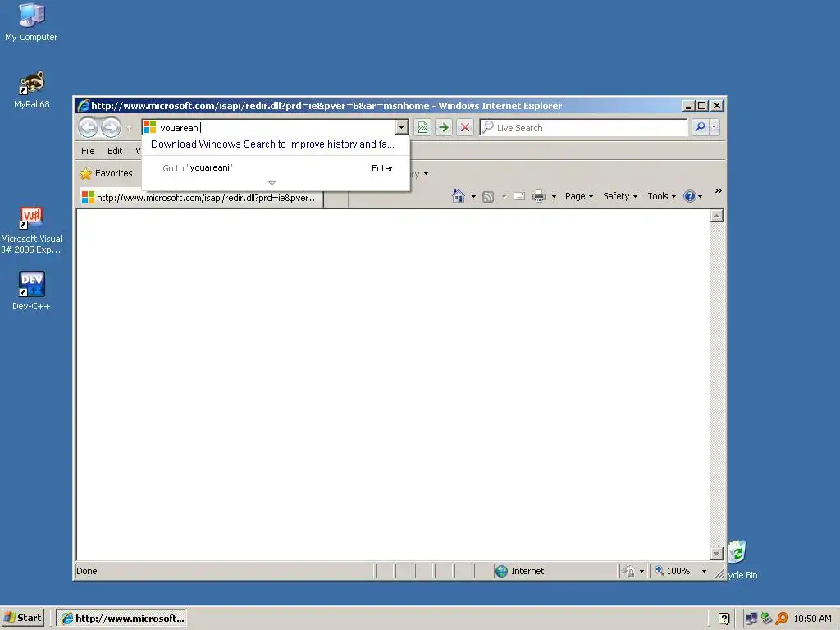
Task: Click the blue Help icon
Action: (689, 196)
